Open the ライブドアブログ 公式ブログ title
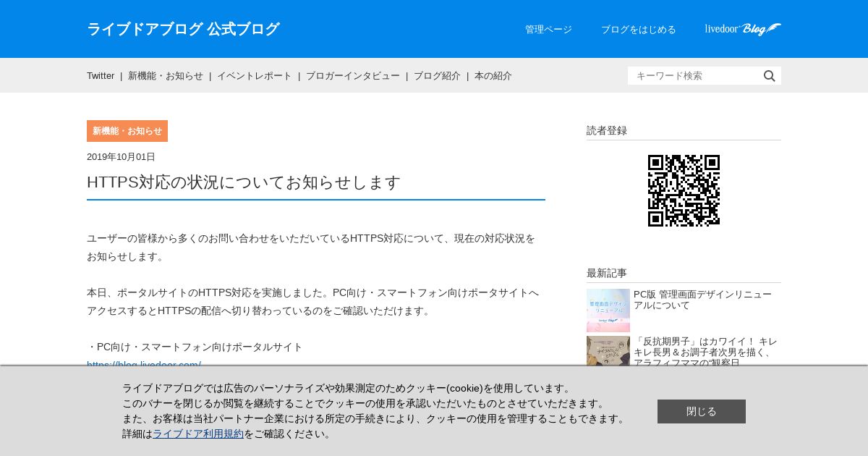Viewport: 868px width, 456px height. pos(183,29)
